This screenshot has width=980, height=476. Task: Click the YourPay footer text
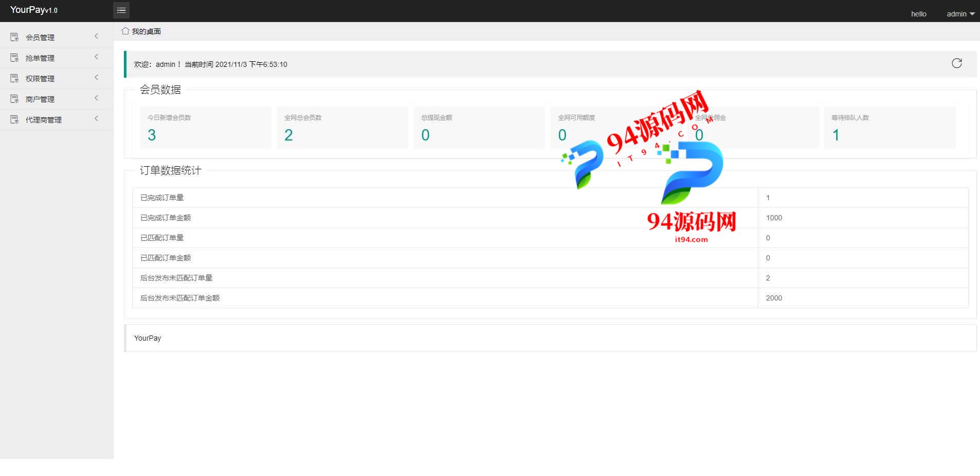click(x=148, y=338)
